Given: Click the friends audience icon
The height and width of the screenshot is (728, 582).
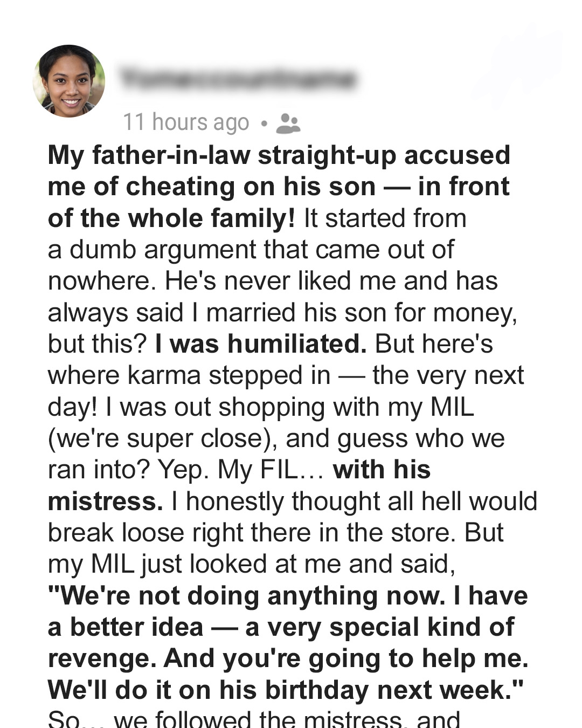Looking at the screenshot, I should pos(288,123).
